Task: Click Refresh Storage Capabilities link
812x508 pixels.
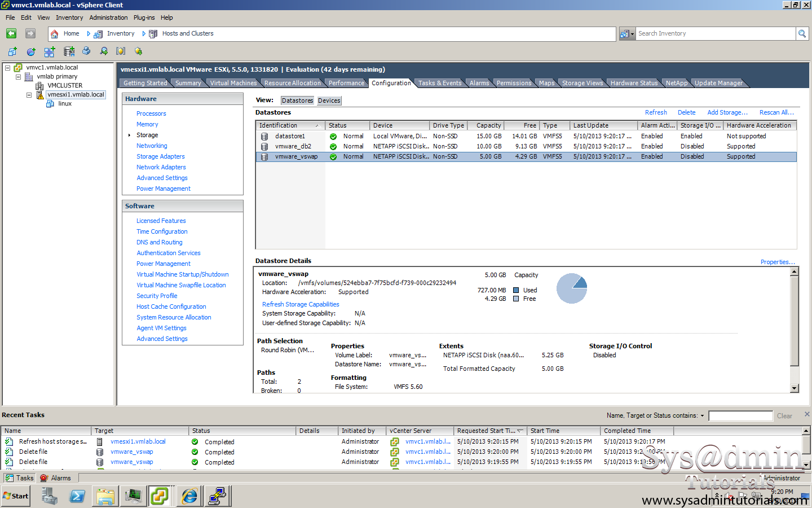Action: point(301,304)
